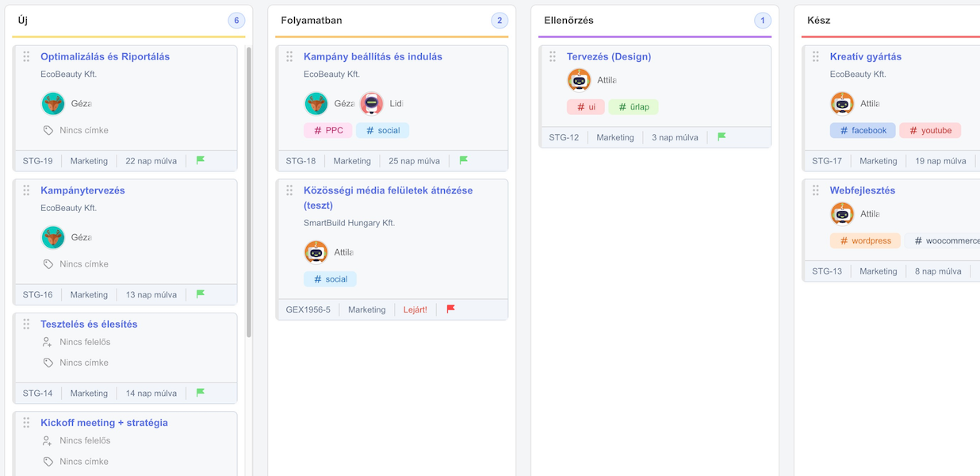Click the ui tag

[x=586, y=107]
